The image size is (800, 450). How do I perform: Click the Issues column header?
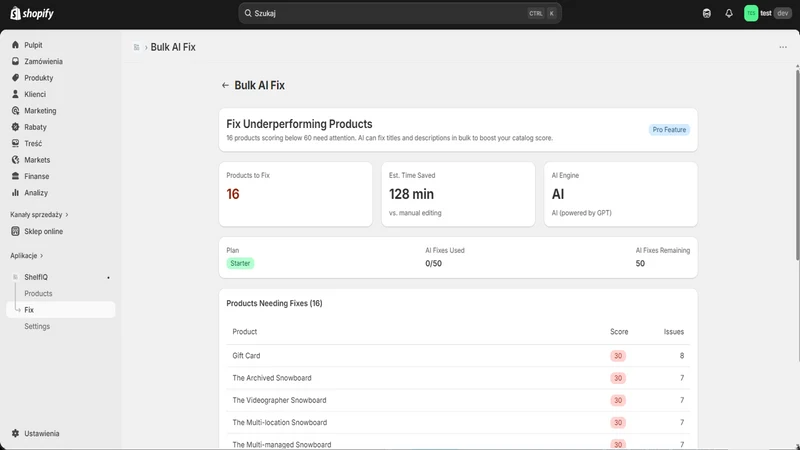[x=673, y=332]
